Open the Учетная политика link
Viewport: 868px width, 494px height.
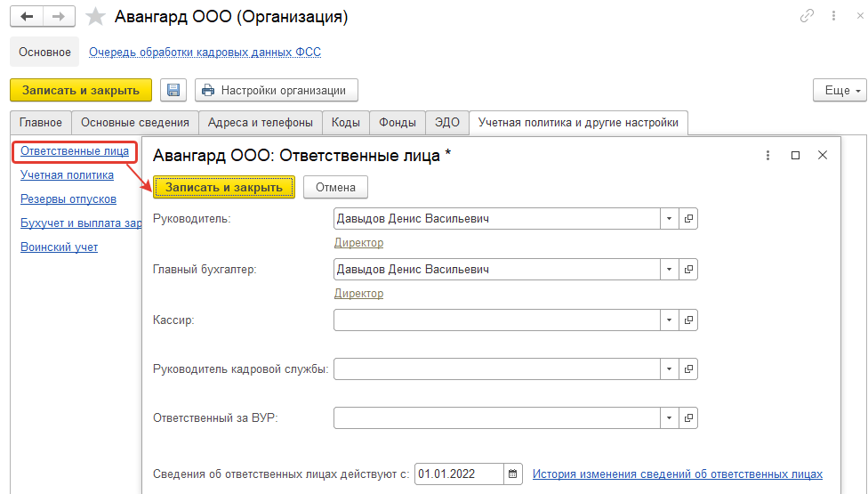(x=67, y=175)
